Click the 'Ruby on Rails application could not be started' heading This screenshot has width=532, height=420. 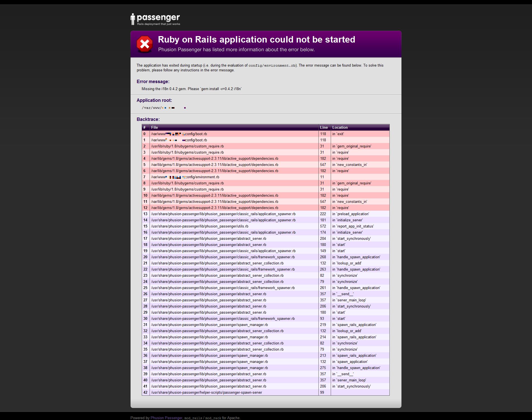coord(256,39)
